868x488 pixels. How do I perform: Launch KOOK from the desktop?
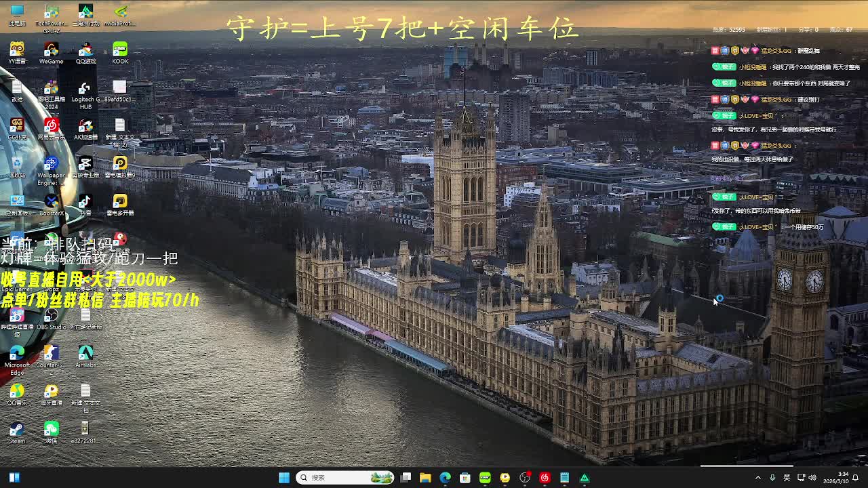[x=120, y=50]
